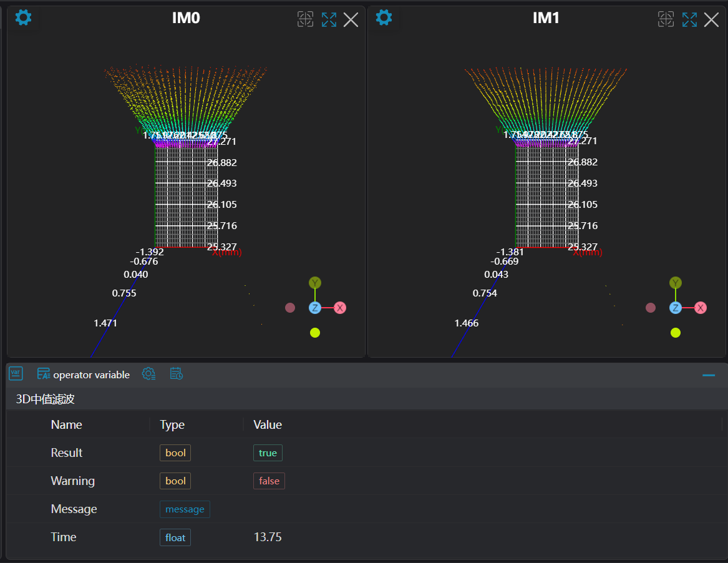Expand IM0 viewer to fullscreen
This screenshot has width=728, height=563.
click(329, 19)
